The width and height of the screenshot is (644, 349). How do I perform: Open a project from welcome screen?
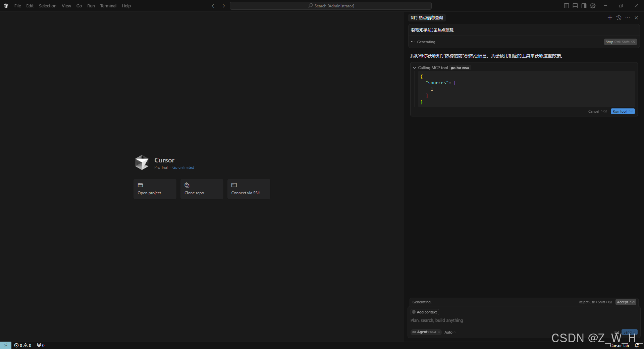point(155,189)
